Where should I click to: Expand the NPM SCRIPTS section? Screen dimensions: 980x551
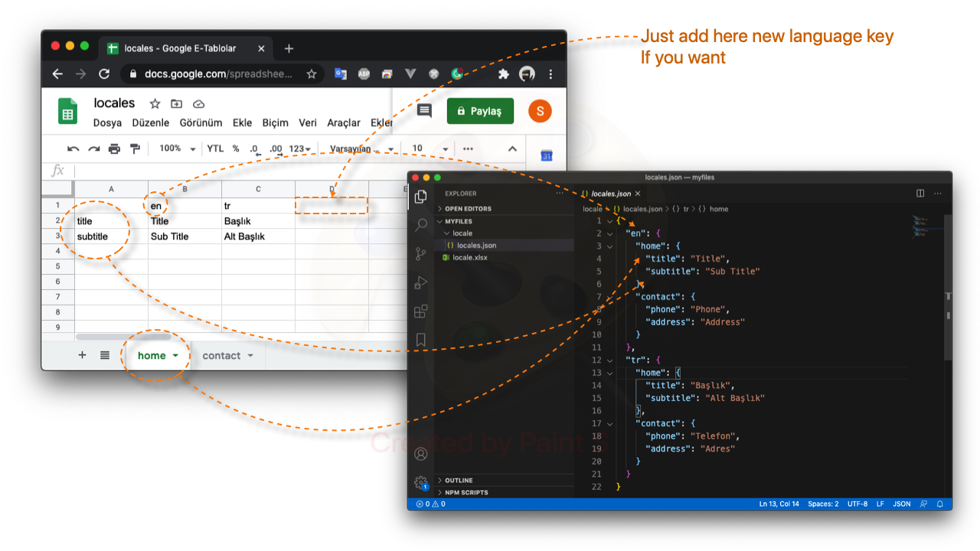coord(466,492)
